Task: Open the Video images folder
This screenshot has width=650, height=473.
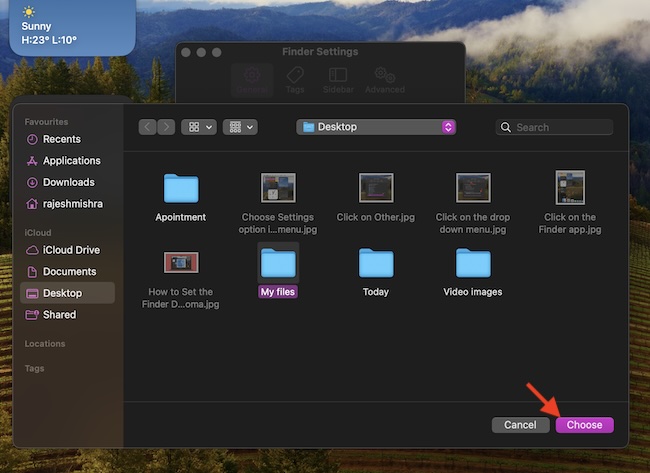Action: point(473,263)
